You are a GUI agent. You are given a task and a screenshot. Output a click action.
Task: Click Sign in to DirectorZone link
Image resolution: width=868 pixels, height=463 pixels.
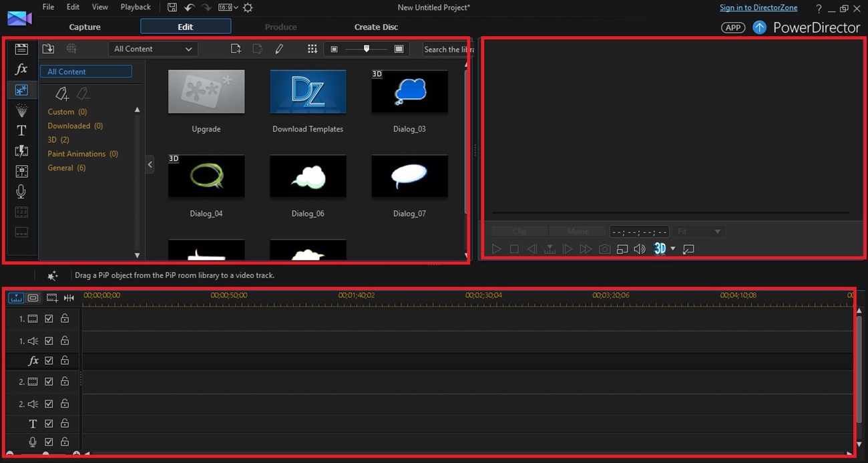pyautogui.click(x=758, y=8)
